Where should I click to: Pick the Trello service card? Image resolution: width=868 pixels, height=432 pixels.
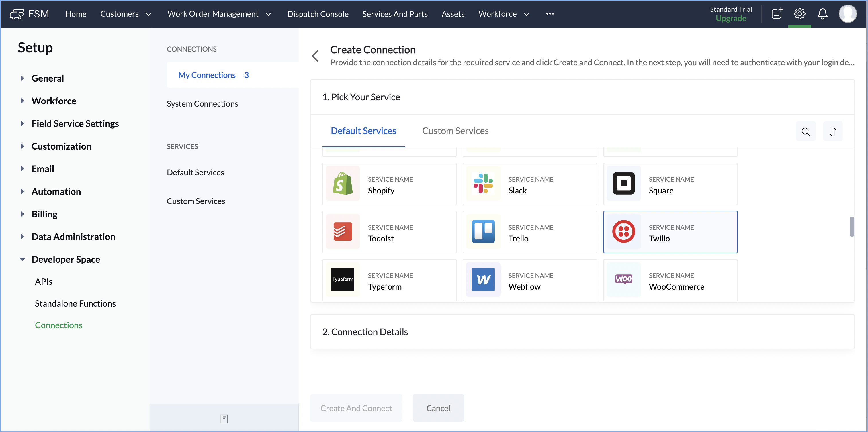[529, 232]
